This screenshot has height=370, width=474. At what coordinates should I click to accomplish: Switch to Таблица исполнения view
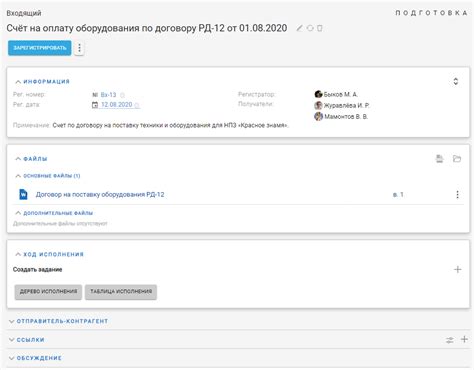click(121, 292)
